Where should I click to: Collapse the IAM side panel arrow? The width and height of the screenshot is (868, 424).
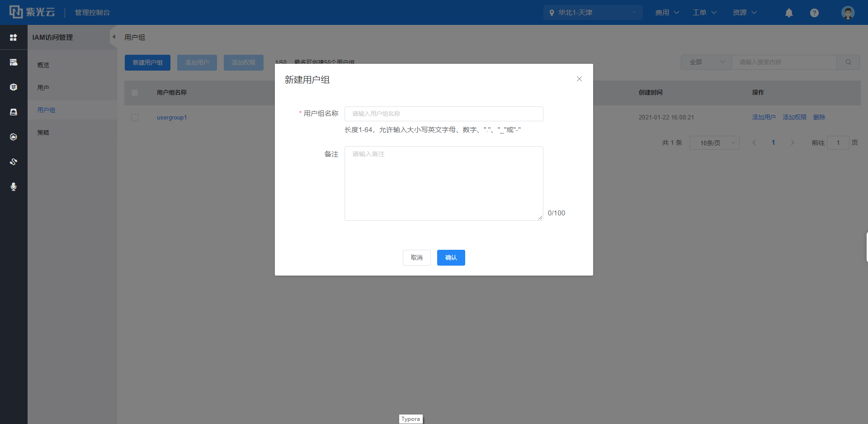(114, 37)
